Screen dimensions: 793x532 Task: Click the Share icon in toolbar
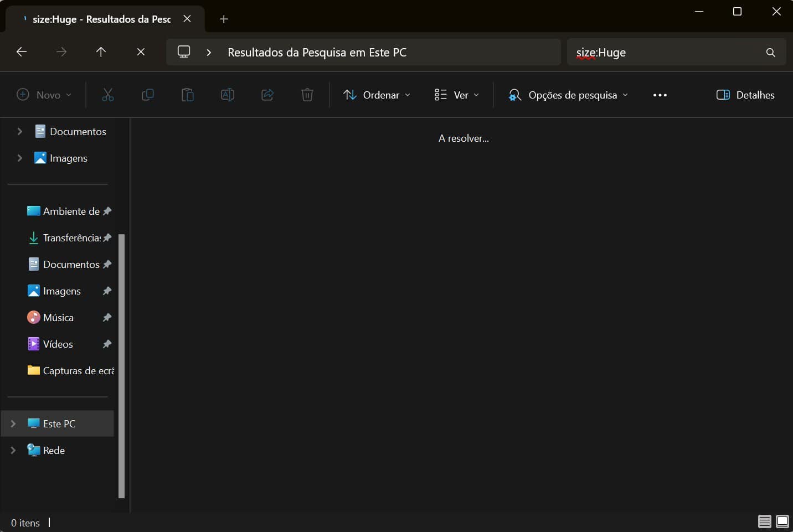[267, 95]
